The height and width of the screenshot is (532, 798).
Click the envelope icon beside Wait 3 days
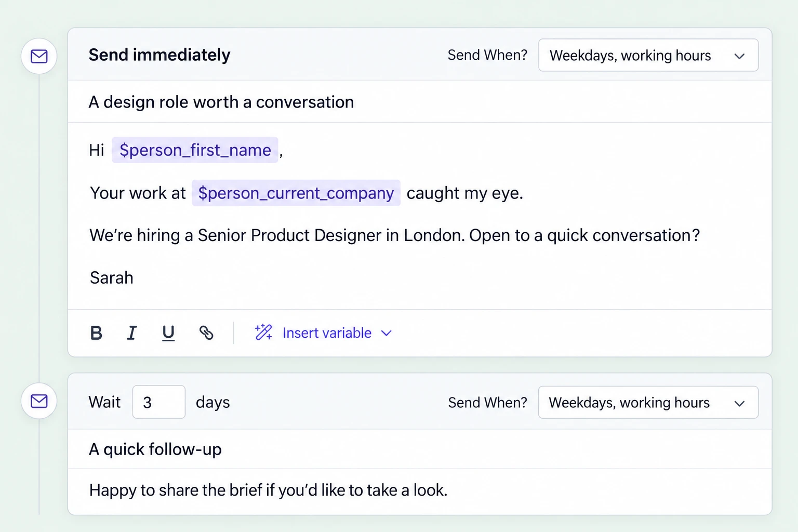(39, 401)
